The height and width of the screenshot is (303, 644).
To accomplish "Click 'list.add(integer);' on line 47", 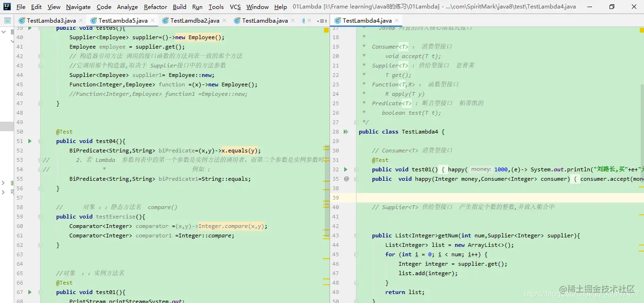I will [428, 273].
